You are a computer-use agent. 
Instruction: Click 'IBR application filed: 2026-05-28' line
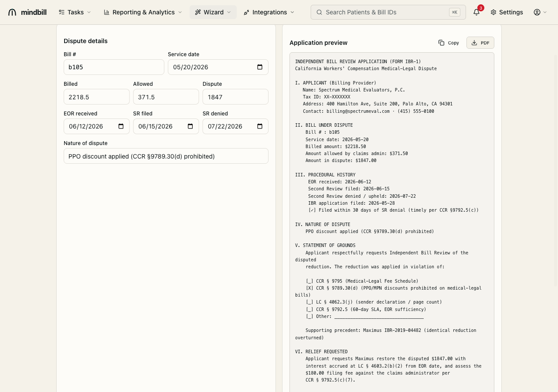351,203
